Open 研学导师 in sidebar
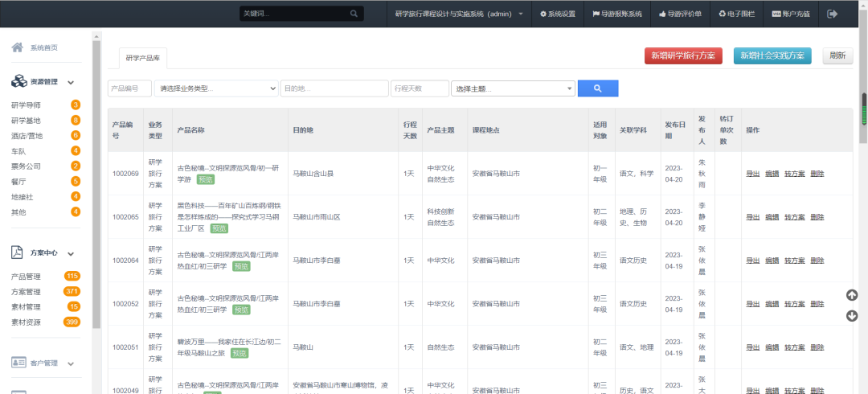868x394 pixels. click(x=26, y=105)
